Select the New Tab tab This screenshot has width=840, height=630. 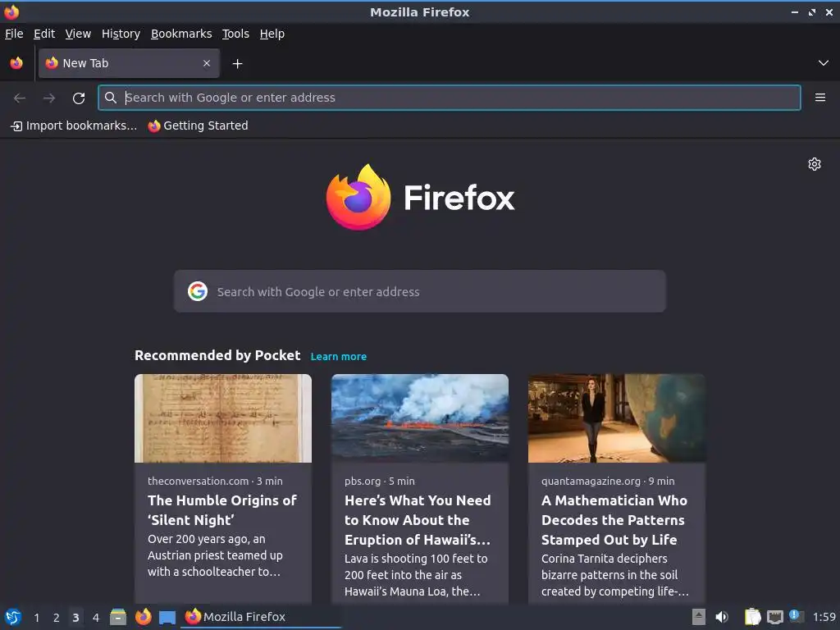coord(129,63)
